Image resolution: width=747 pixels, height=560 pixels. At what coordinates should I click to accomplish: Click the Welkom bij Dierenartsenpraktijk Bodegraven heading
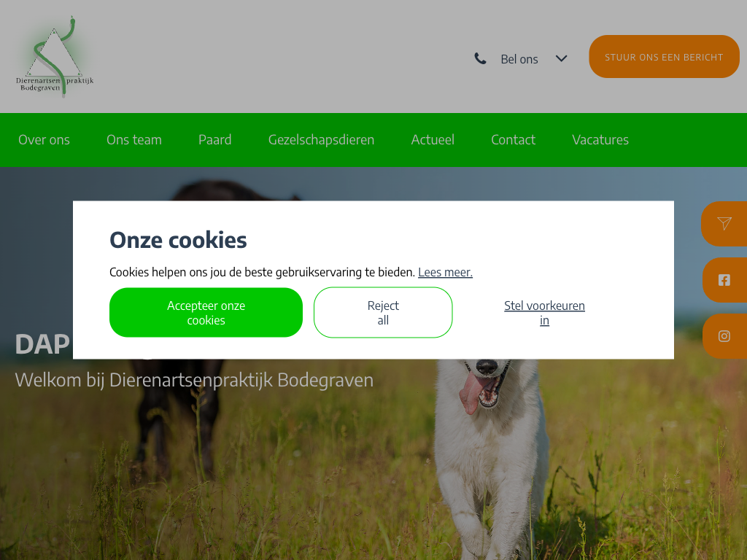pyautogui.click(x=194, y=380)
